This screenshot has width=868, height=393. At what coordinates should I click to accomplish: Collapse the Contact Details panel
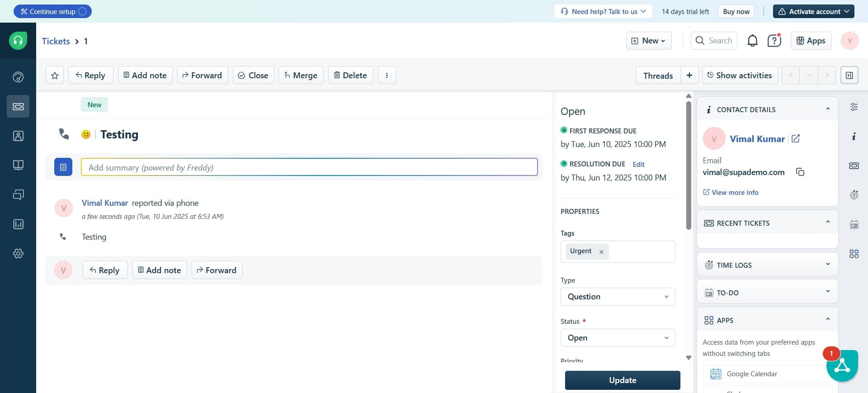coord(827,109)
